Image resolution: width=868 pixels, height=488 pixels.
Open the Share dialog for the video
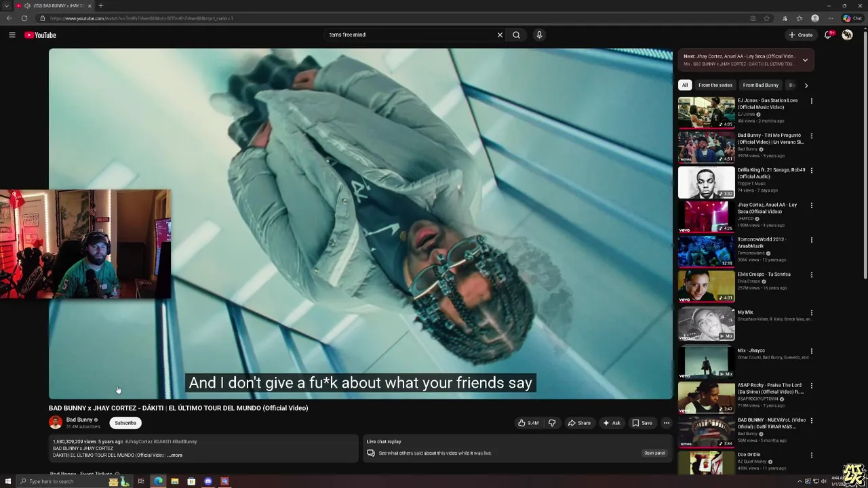[579, 423]
